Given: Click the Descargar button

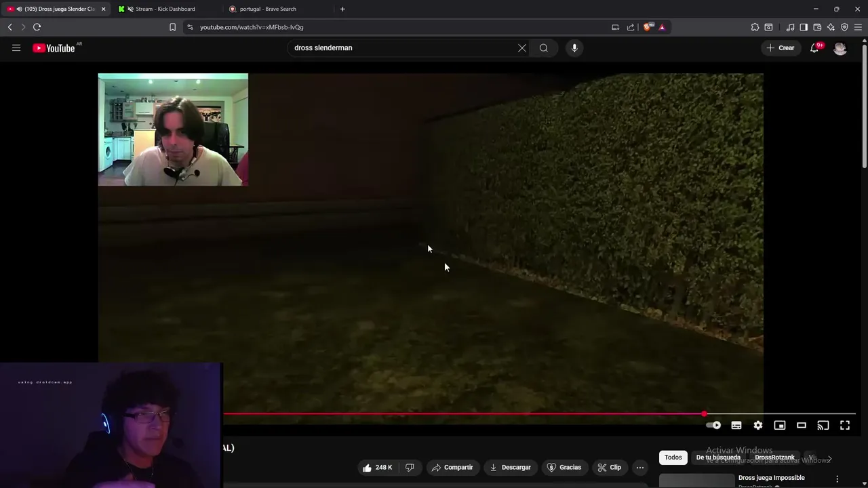Looking at the screenshot, I should tap(510, 468).
